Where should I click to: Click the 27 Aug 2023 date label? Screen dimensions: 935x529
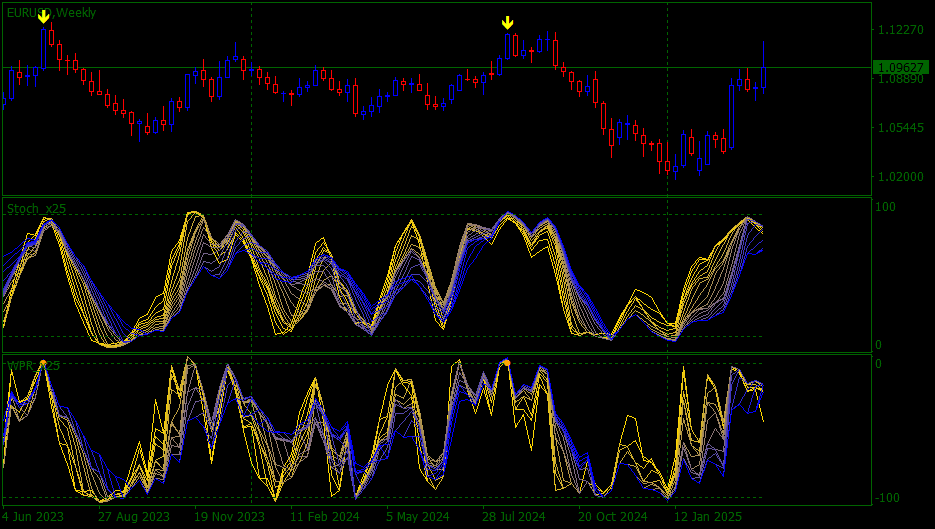pyautogui.click(x=134, y=516)
